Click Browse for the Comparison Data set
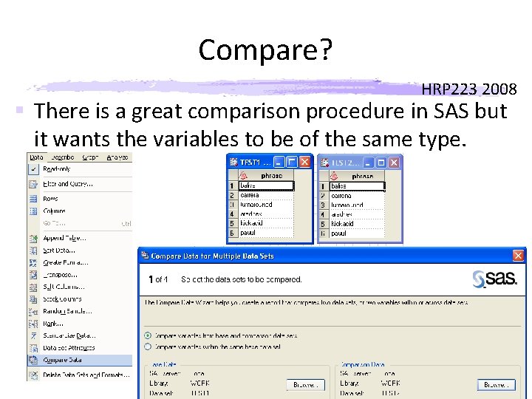The image size is (532, 399). (x=497, y=385)
